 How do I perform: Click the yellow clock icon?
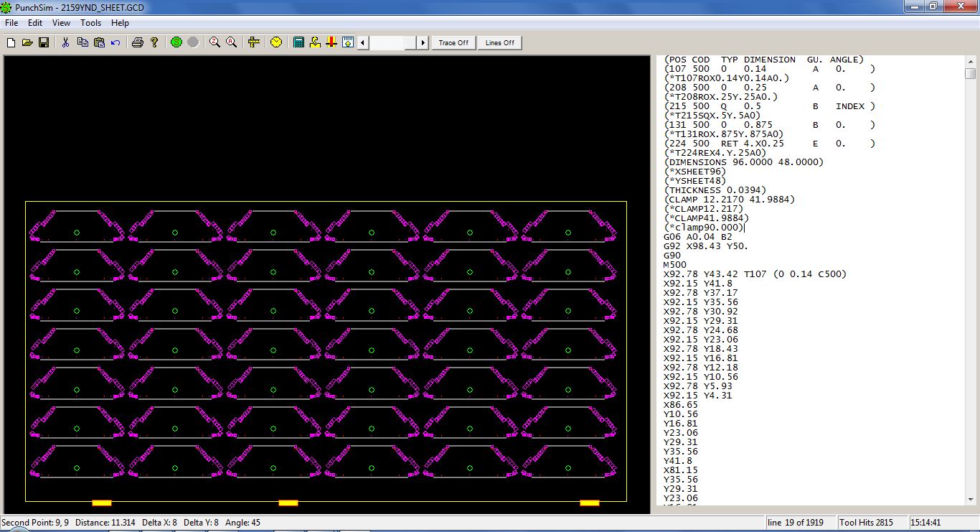(276, 43)
